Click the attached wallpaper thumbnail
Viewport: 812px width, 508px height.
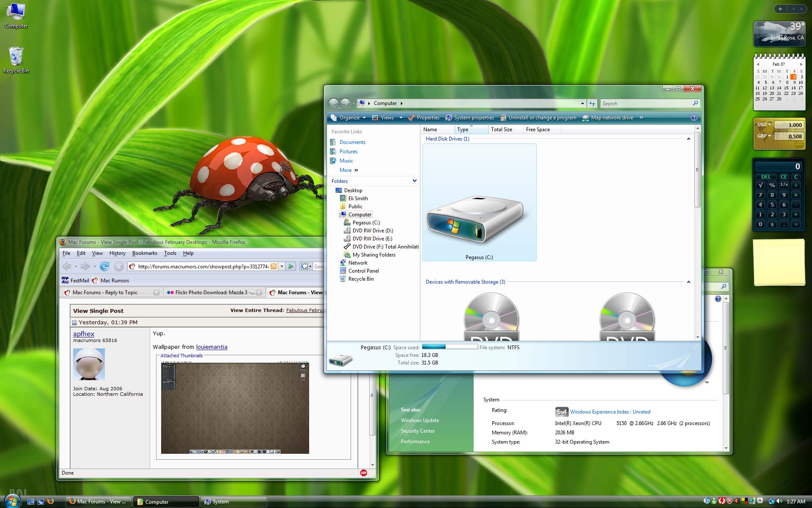[235, 408]
